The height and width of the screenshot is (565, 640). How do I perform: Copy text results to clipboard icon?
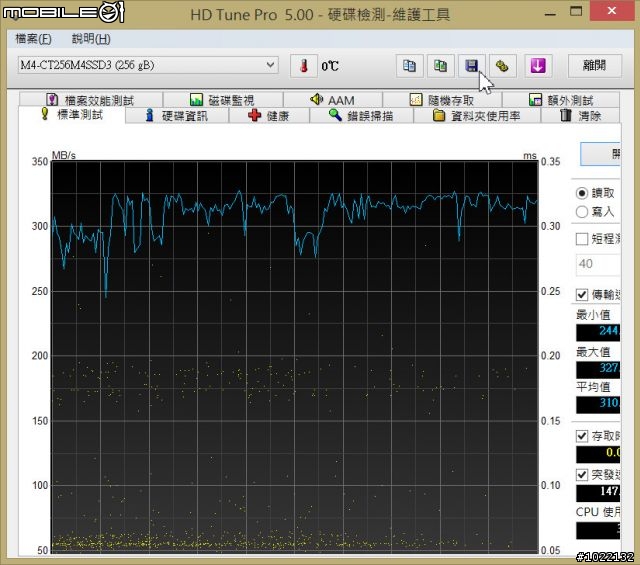(409, 66)
